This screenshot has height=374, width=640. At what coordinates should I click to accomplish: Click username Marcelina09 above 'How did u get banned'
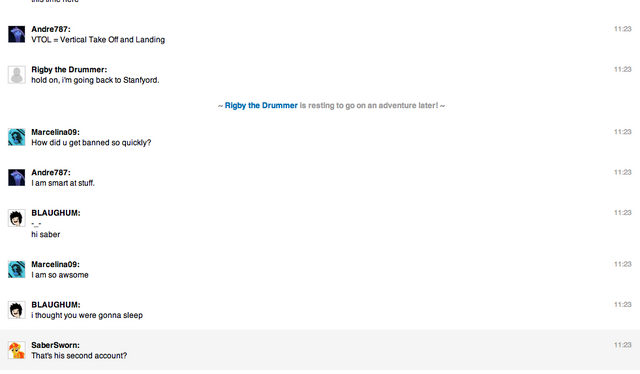point(56,132)
